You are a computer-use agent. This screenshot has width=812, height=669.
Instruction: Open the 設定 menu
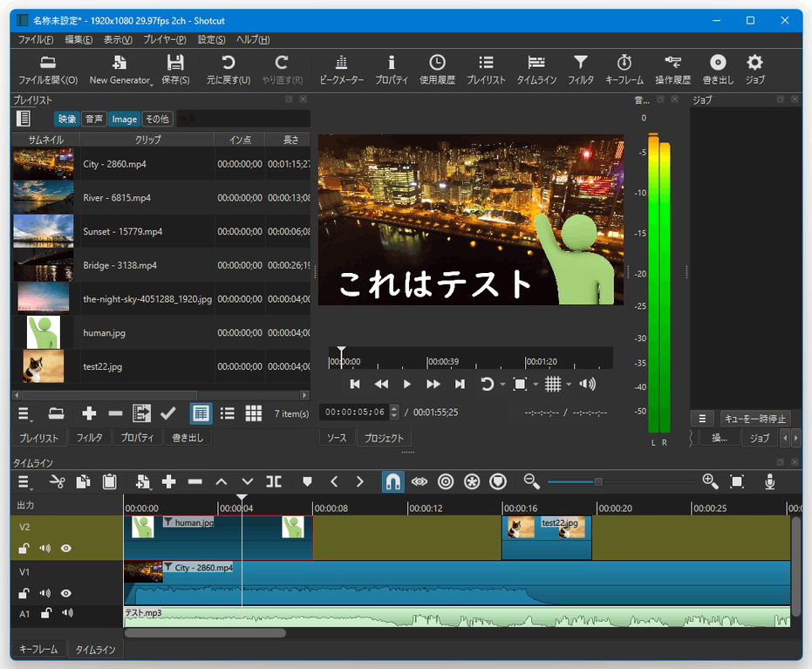212,40
